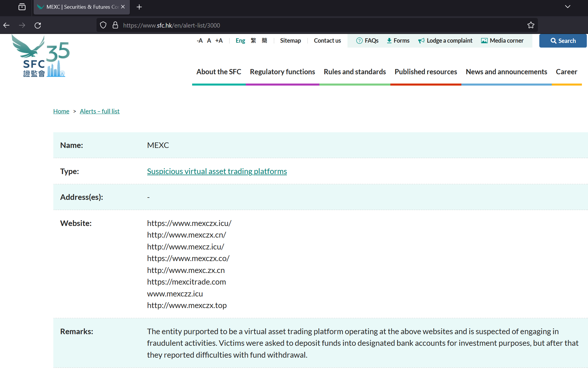Expand the list all tabs chevron
The width and height of the screenshot is (588, 371).
(x=567, y=7)
